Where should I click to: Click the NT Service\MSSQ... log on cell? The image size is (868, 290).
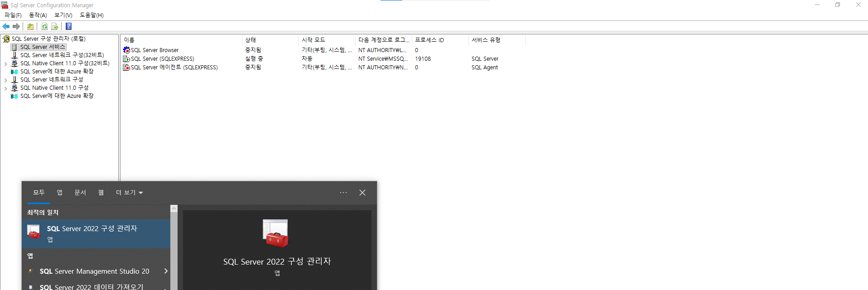[x=383, y=59]
